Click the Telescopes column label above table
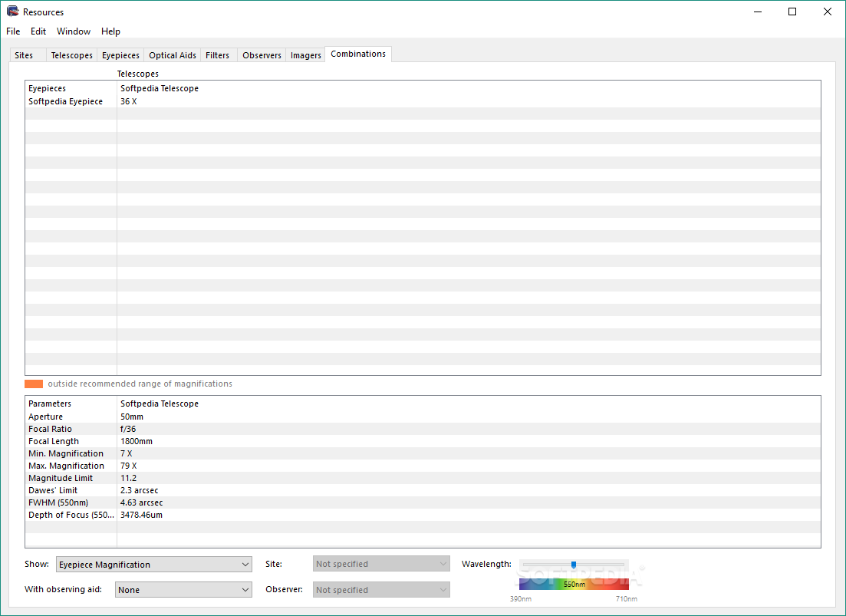This screenshot has height=616, width=846. tap(137, 74)
